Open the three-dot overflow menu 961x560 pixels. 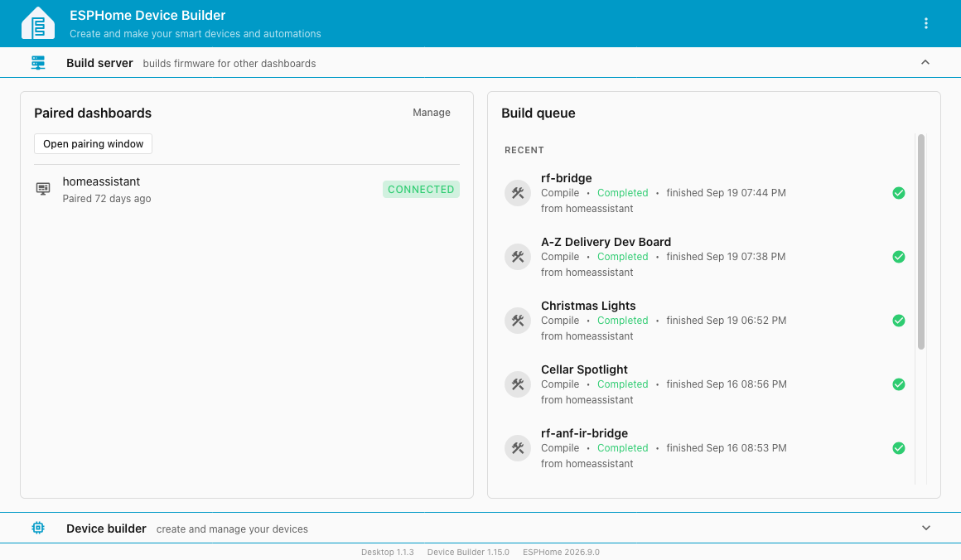click(x=925, y=23)
